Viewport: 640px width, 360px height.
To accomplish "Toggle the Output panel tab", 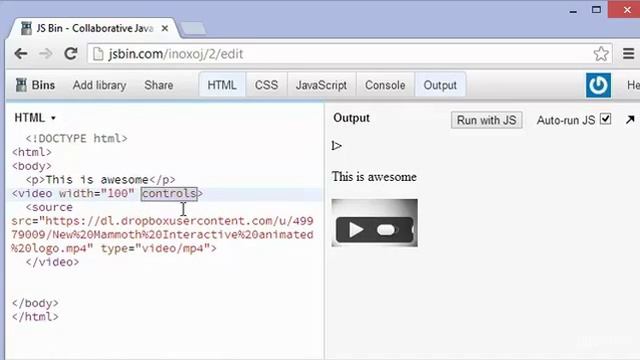I will [440, 85].
